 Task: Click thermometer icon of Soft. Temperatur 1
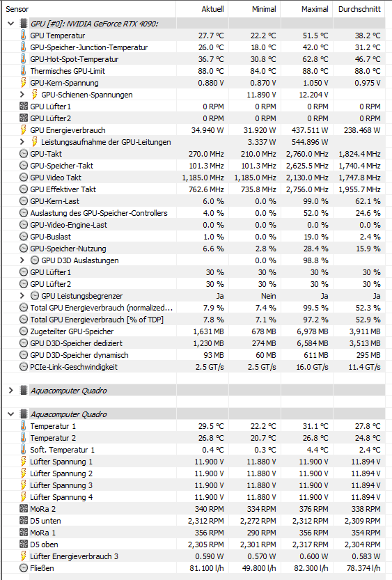pyautogui.click(x=23, y=450)
